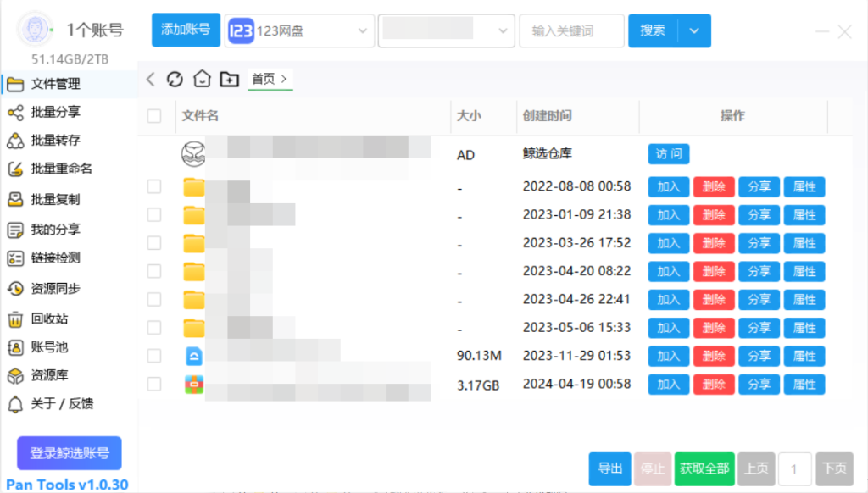Viewport: 868px width, 493px height.
Task: Select the checkbox for the 3.17GB file
Action: coord(153,384)
